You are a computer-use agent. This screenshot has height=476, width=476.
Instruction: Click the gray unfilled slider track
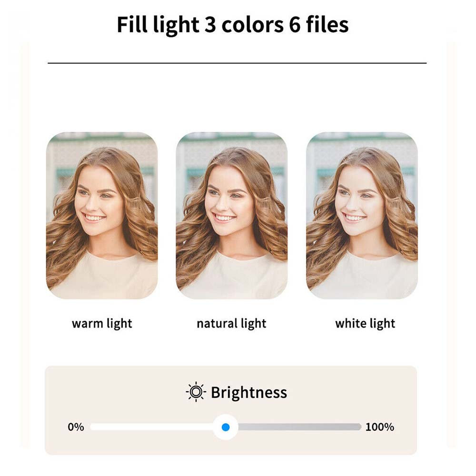[300, 427]
